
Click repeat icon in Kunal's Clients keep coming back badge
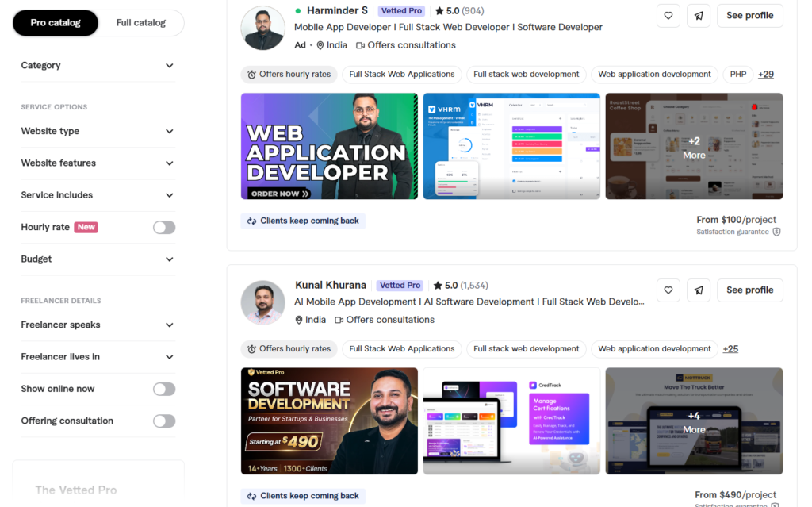(251, 496)
